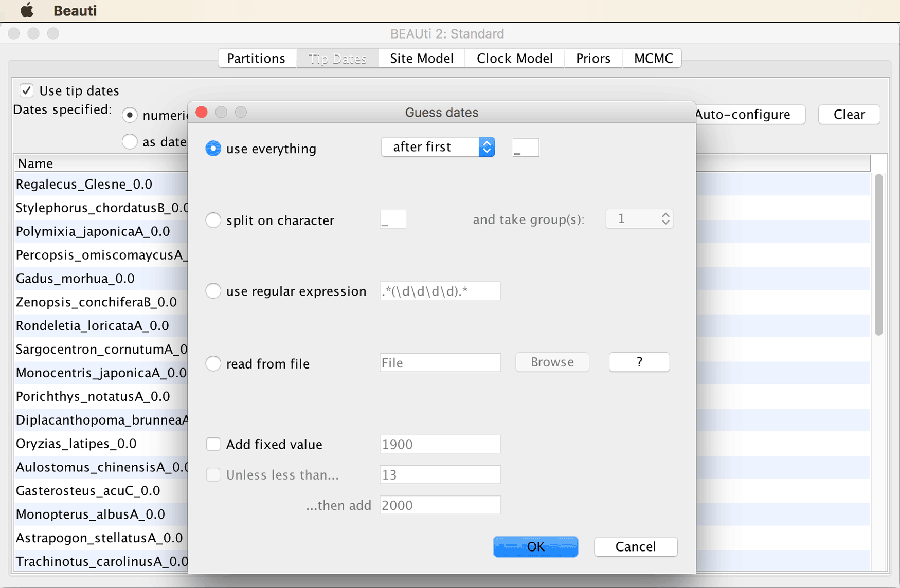Select the 'split on character' radio option
The image size is (900, 588).
[x=213, y=220]
